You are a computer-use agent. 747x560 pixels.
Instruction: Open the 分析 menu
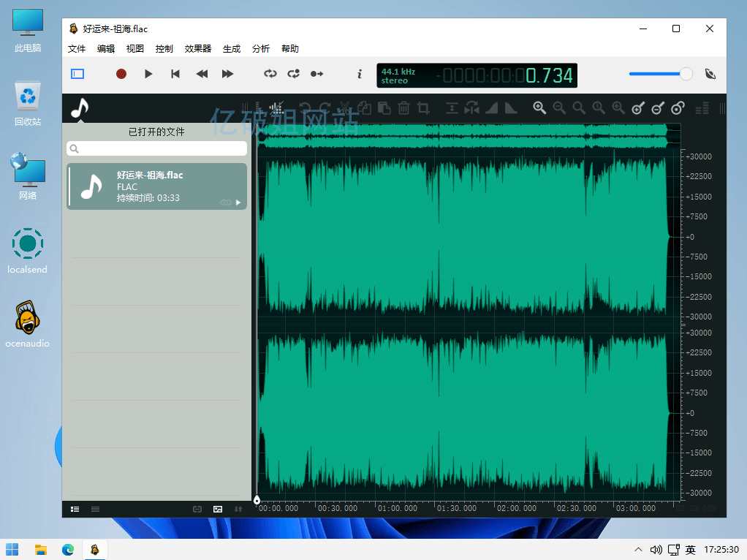(x=260, y=49)
